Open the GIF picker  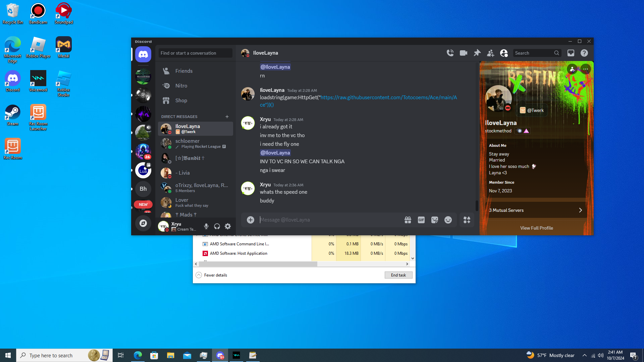pyautogui.click(x=421, y=220)
